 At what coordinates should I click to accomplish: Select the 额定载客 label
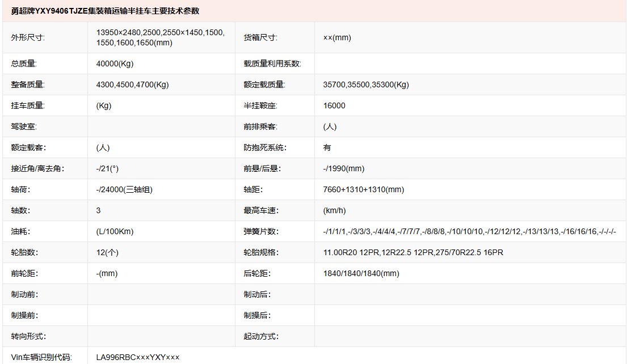coord(28,147)
